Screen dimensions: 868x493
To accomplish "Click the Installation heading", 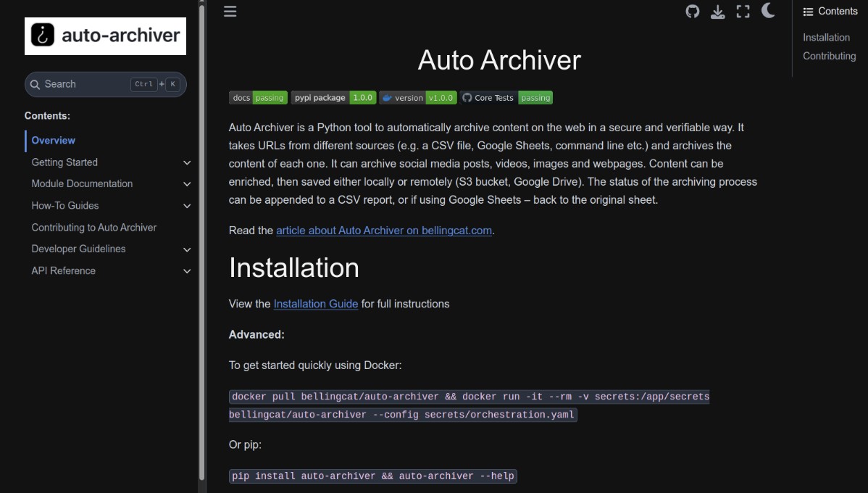I will click(x=294, y=268).
